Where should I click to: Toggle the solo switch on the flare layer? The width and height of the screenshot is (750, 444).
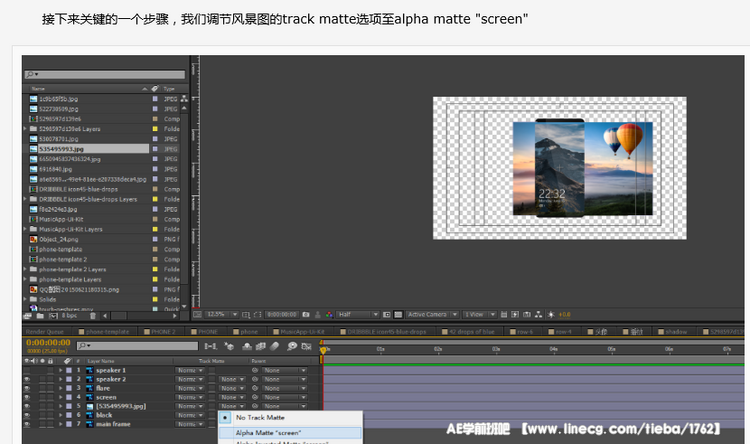tap(43, 388)
